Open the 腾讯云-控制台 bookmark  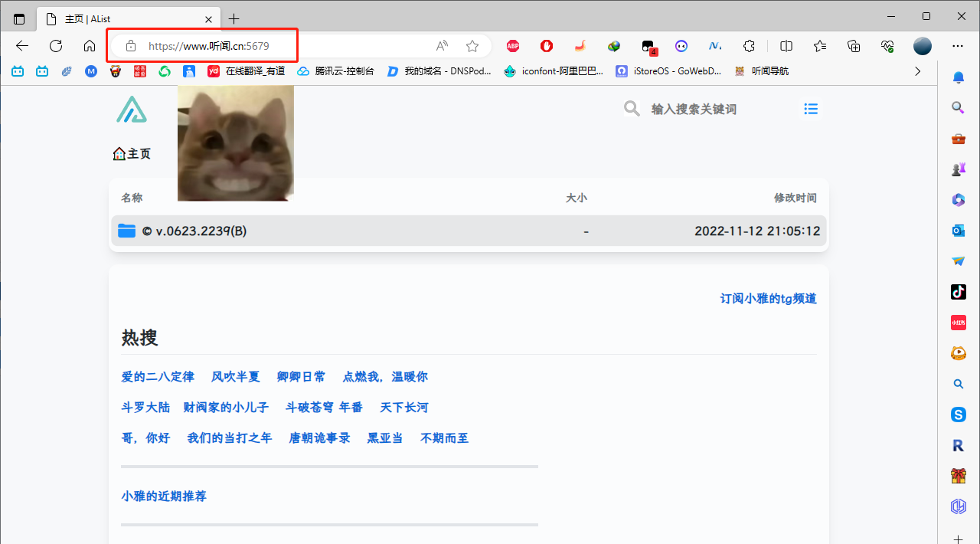coord(336,71)
